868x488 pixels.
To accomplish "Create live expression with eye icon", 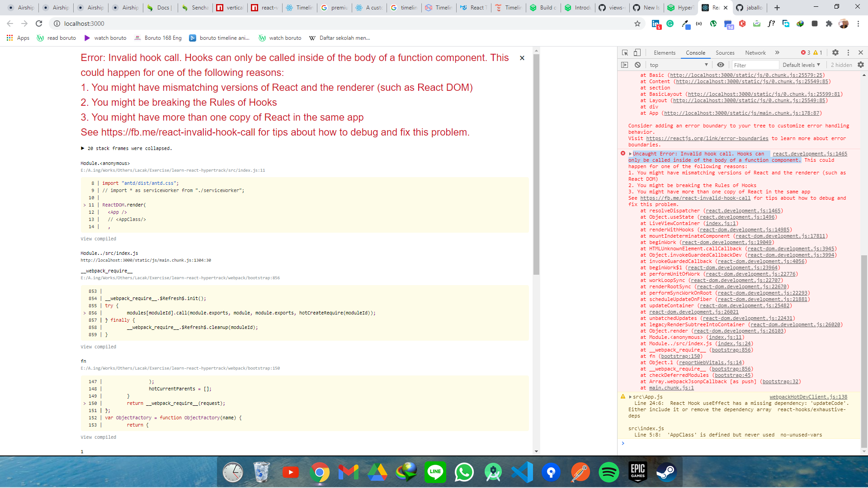I will click(x=721, y=65).
